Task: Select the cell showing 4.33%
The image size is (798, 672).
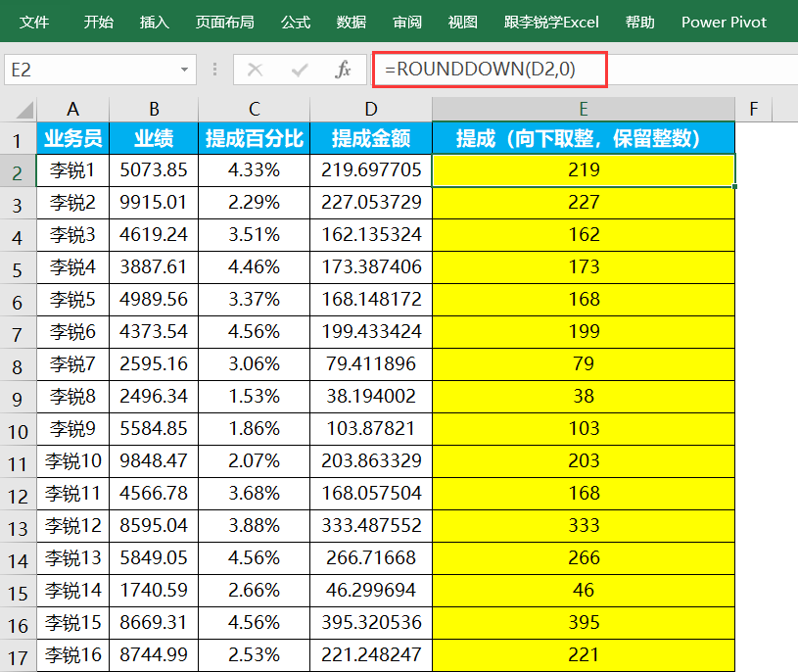Action: click(x=254, y=170)
